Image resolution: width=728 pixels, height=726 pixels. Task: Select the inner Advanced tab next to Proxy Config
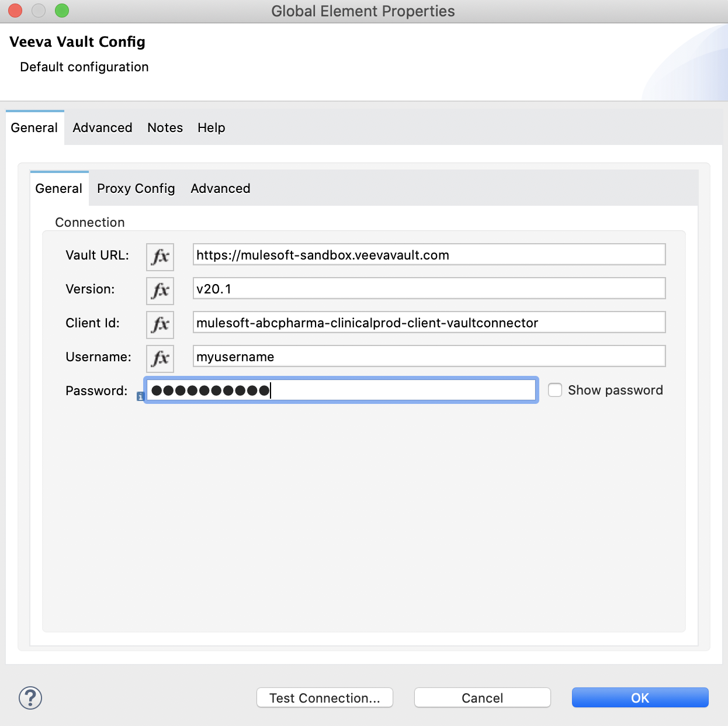coord(220,188)
